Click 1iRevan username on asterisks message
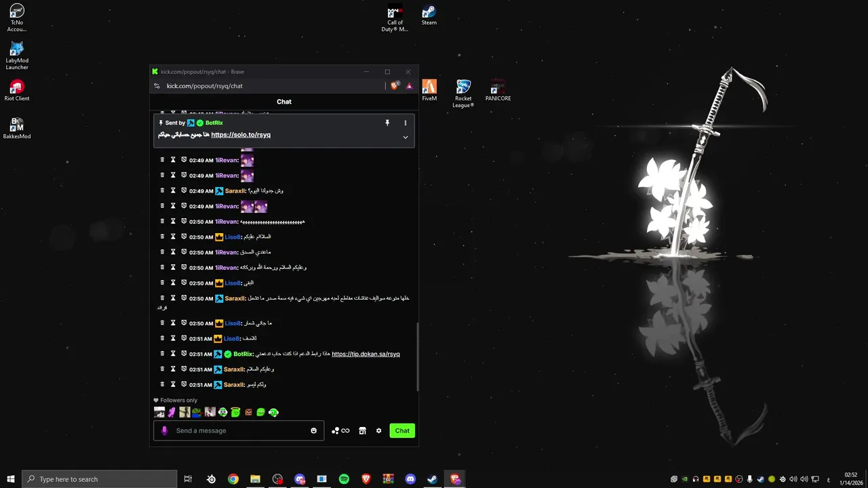 point(226,222)
